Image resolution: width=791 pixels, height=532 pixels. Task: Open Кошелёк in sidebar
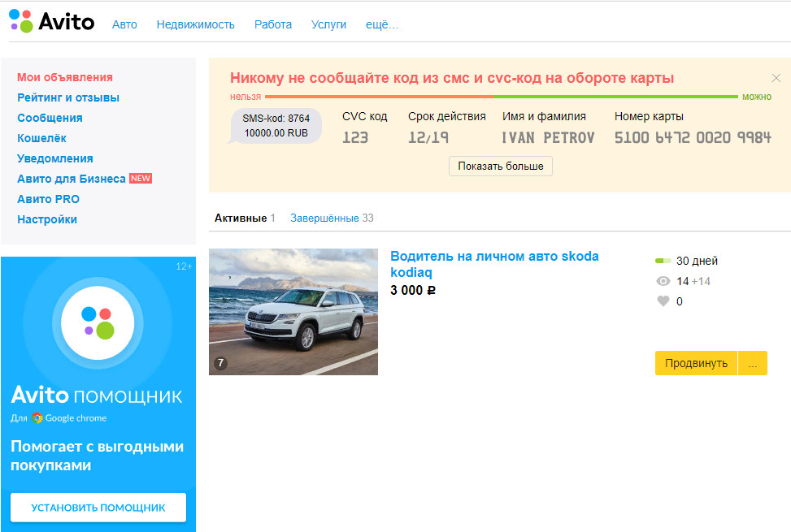click(42, 138)
